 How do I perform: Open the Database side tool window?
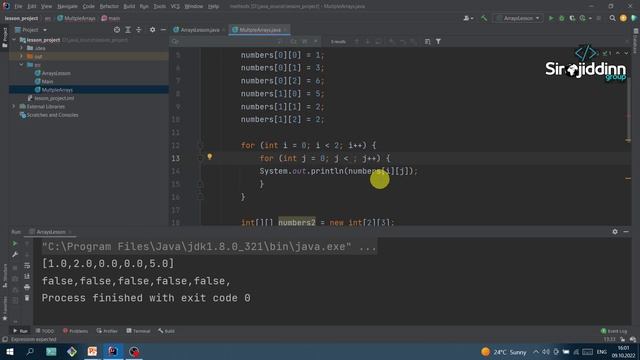(x=636, y=41)
